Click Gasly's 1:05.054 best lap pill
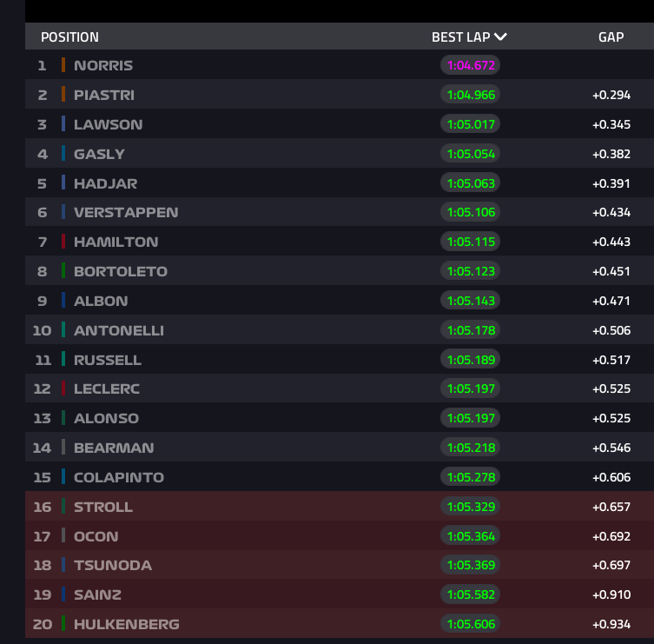 [x=471, y=154]
